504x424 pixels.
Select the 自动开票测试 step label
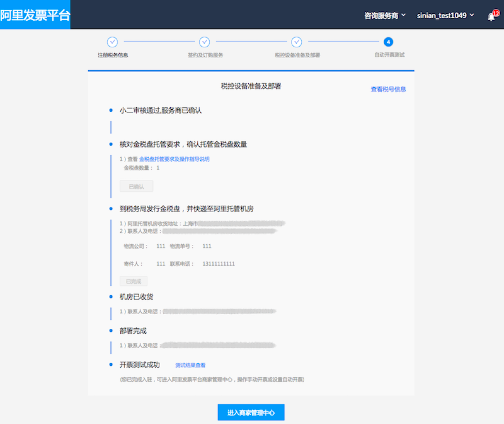click(389, 55)
